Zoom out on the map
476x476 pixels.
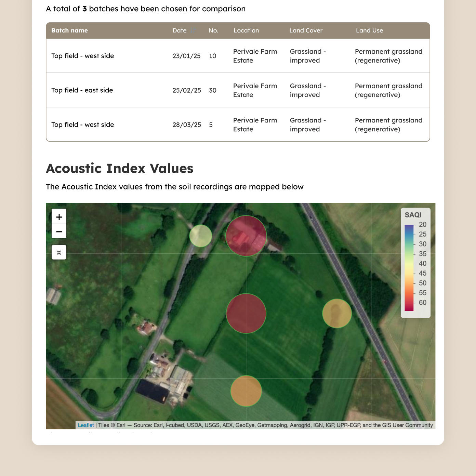(59, 231)
